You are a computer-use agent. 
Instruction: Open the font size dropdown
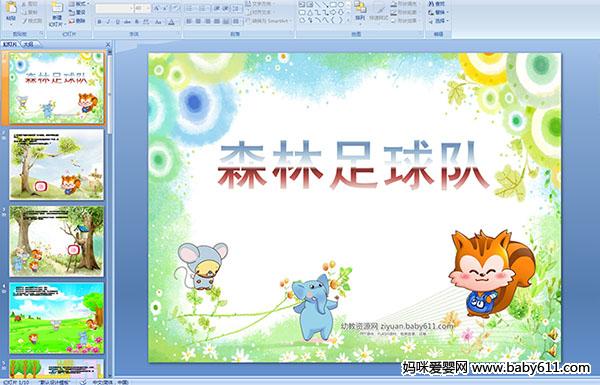coord(148,8)
